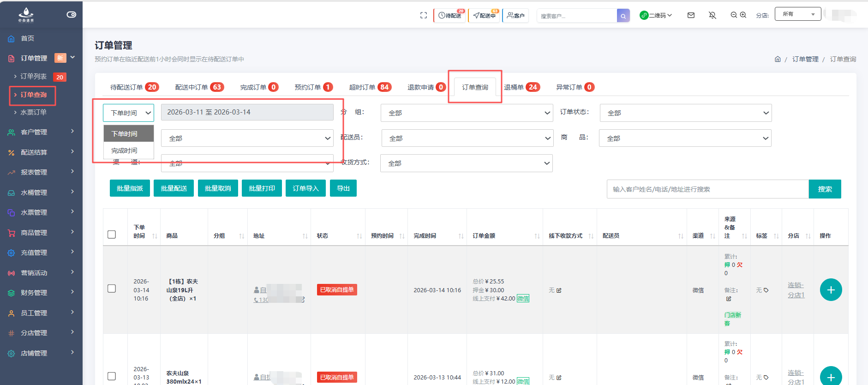Open the 订单状态 dropdown

[685, 113]
